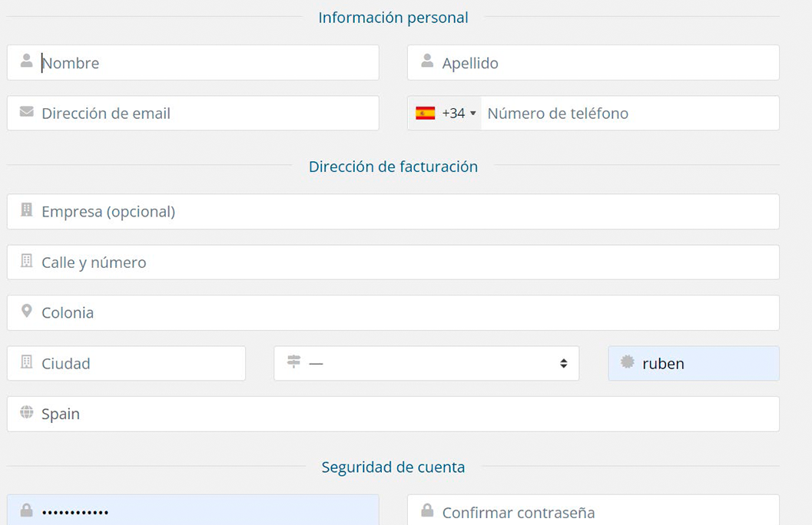The height and width of the screenshot is (525, 812).
Task: Click the signpost icon in state selector
Action: (293, 362)
